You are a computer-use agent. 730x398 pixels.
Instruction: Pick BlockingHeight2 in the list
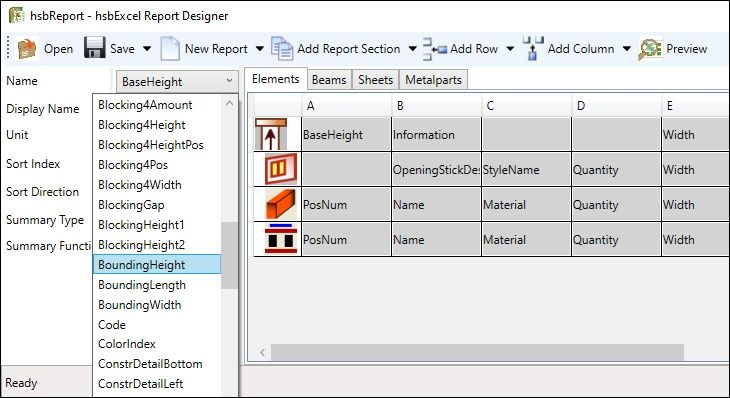(156, 245)
